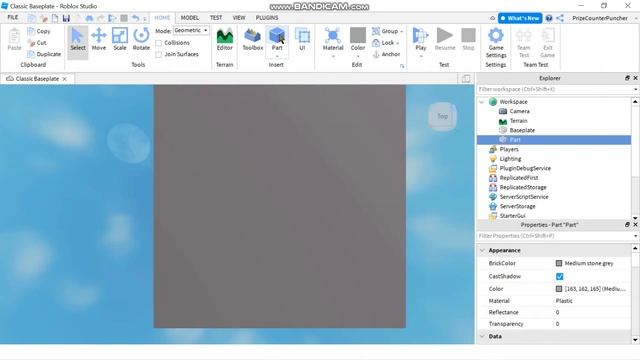This screenshot has height=360, width=640.
Task: Open the Toolbox
Action: tap(253, 39)
